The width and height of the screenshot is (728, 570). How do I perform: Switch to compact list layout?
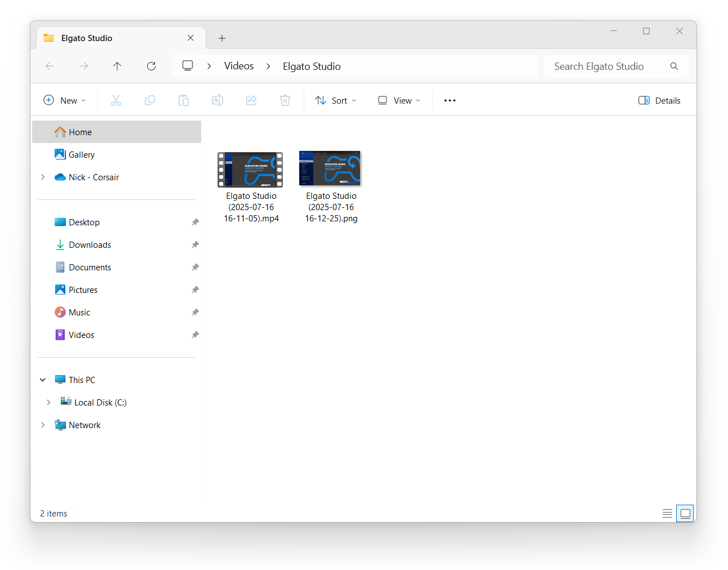pos(667,513)
